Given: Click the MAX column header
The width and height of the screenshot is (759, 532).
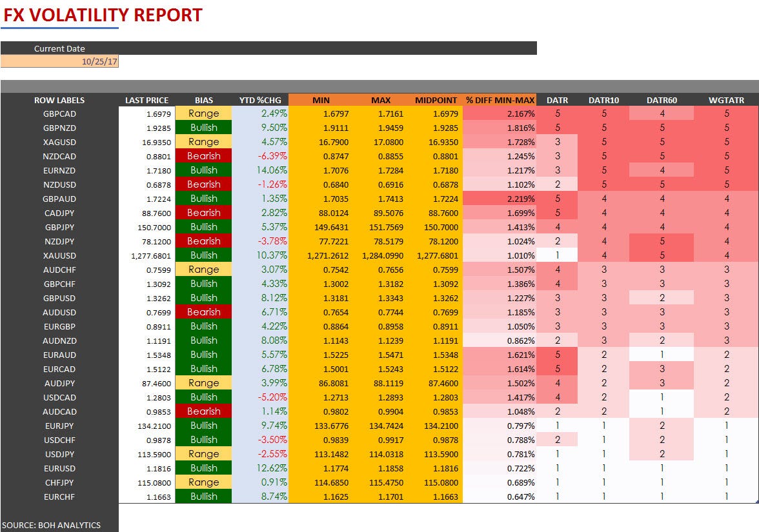Looking at the screenshot, I should (x=381, y=100).
